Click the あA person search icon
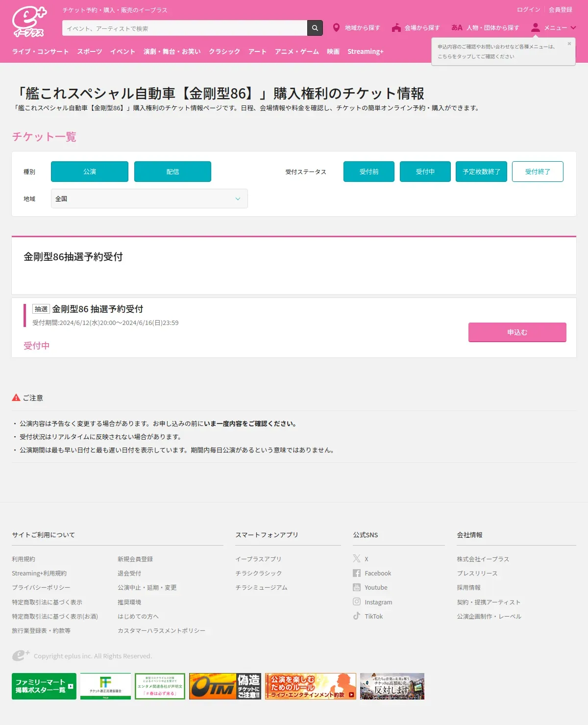The image size is (588, 725). 457,27
